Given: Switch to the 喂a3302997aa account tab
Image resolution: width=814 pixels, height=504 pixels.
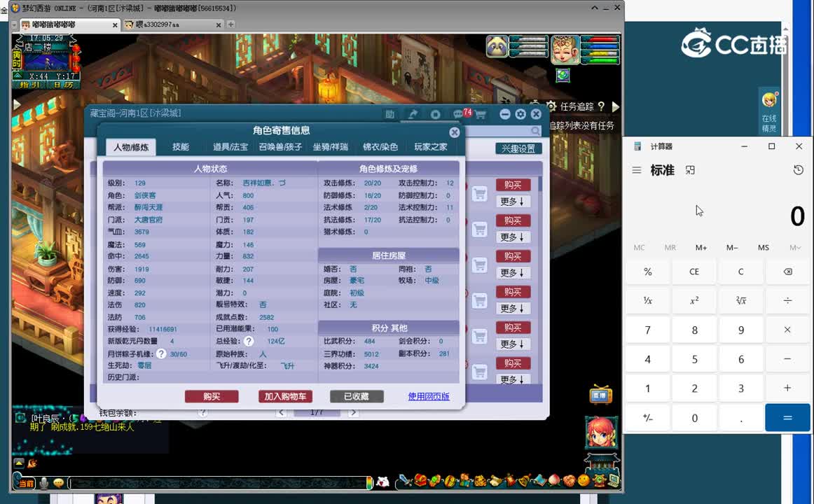Looking at the screenshot, I should [x=174, y=24].
